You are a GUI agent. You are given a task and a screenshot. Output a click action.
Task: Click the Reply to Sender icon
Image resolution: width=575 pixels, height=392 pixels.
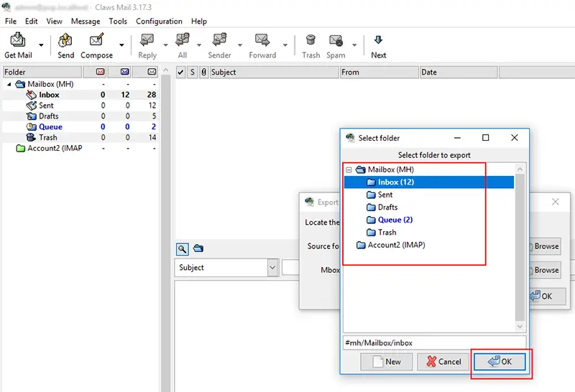pyautogui.click(x=219, y=39)
